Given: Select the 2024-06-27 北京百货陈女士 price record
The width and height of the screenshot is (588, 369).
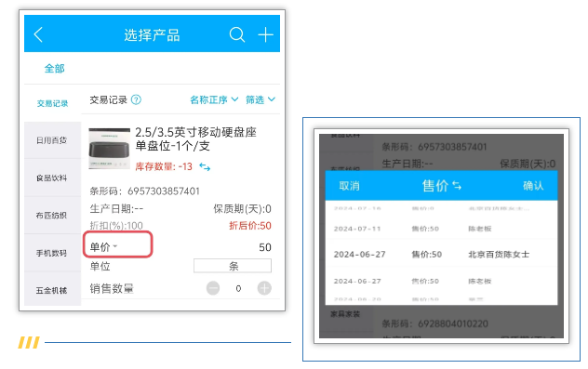Looking at the screenshot, I should (441, 255).
